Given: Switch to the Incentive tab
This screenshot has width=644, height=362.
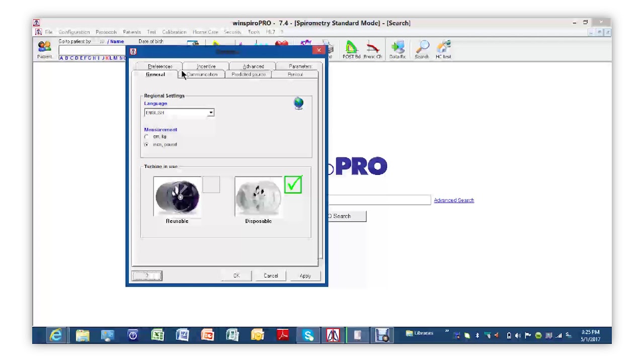Looking at the screenshot, I should click(x=206, y=66).
